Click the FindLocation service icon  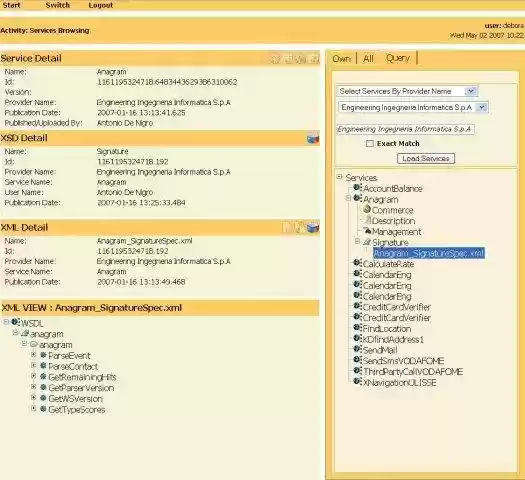357,328
